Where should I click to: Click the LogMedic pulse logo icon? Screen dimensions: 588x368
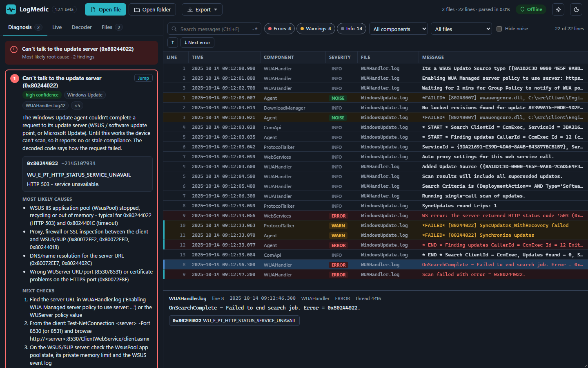coord(11,9)
